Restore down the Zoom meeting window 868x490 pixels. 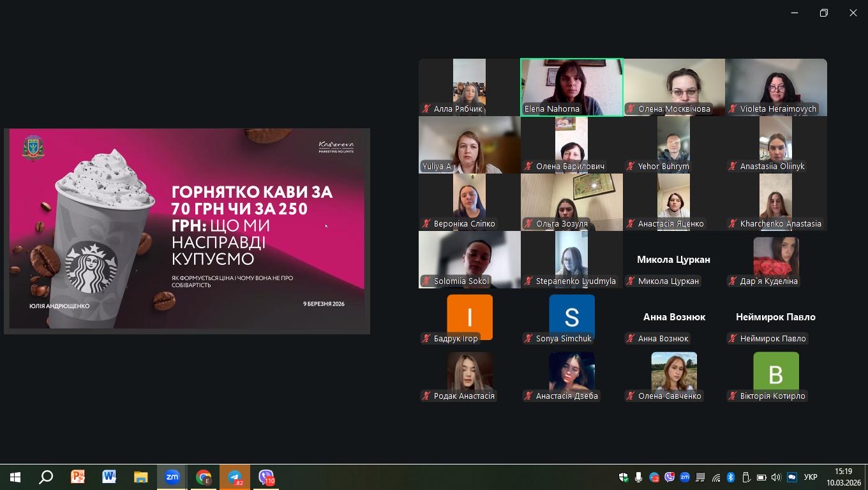pos(824,13)
